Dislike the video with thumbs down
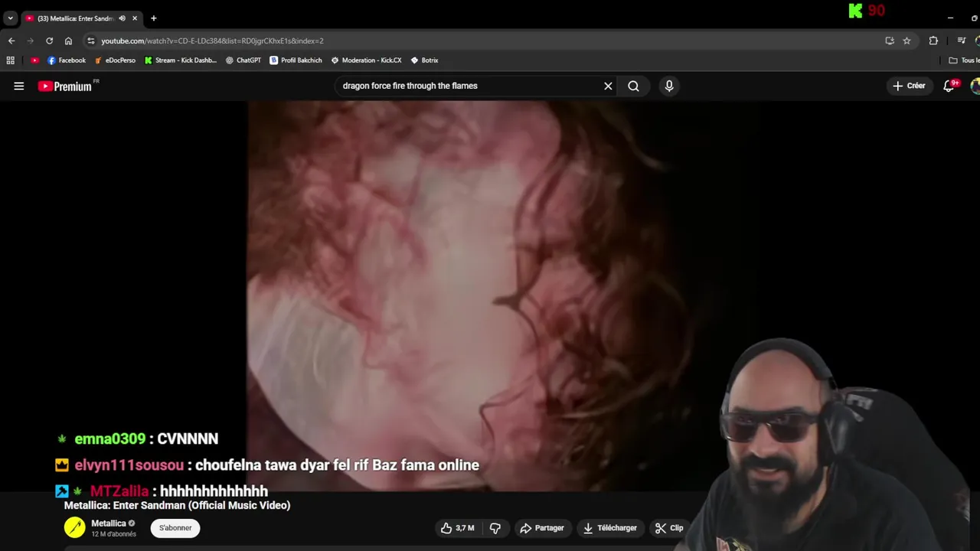 click(495, 528)
